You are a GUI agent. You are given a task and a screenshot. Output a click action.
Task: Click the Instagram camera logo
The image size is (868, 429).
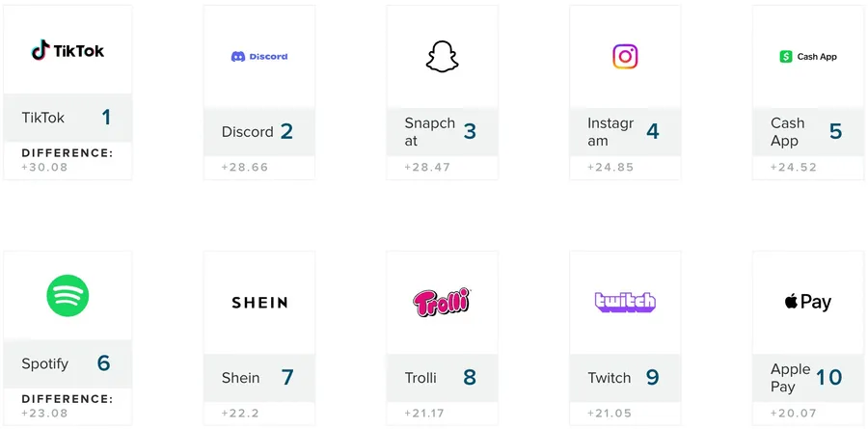tap(625, 57)
